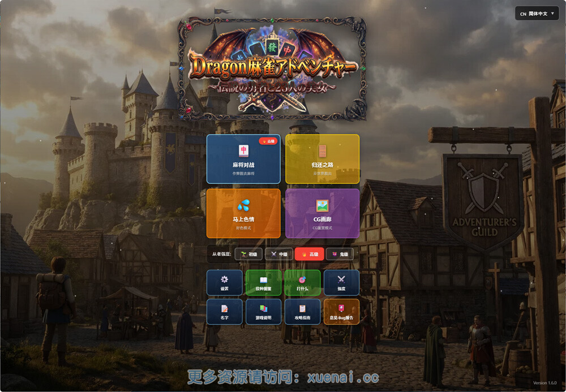Open the 打什么 target icon tile
This screenshot has width=566, height=392.
[302, 282]
